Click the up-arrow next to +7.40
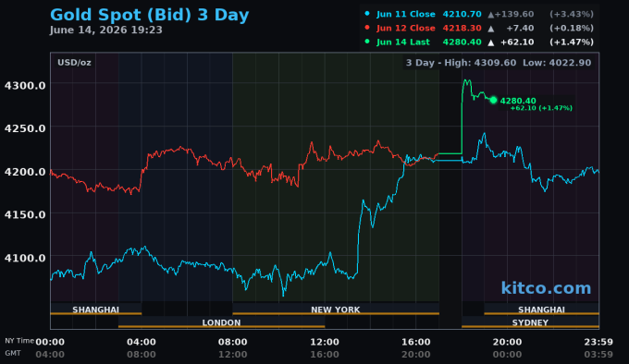 tap(490, 29)
